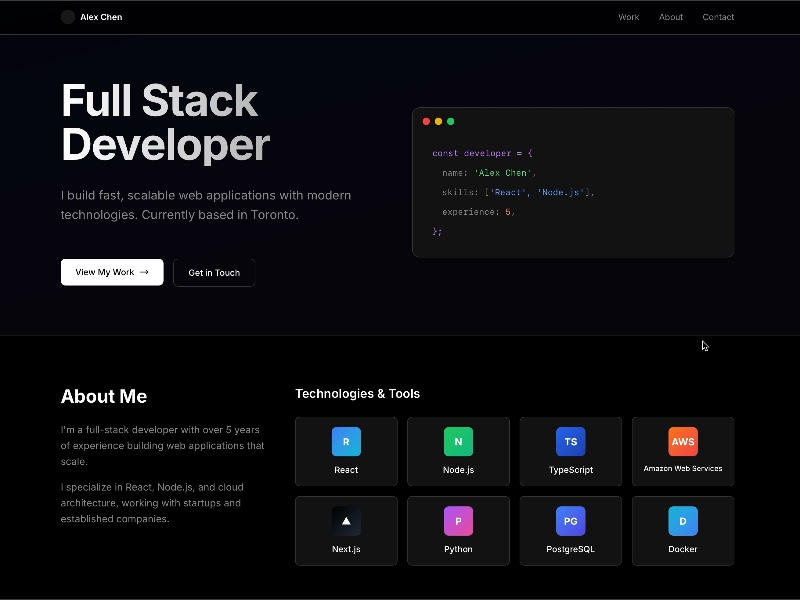800x600 pixels.
Task: Click the View My Work button
Action: pyautogui.click(x=112, y=272)
